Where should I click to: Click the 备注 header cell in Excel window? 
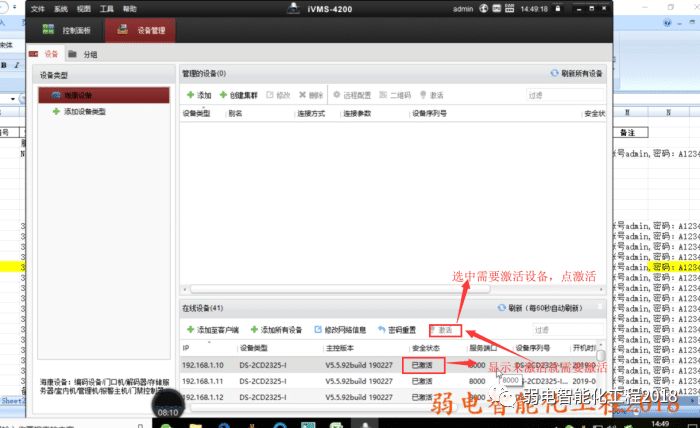(x=628, y=133)
